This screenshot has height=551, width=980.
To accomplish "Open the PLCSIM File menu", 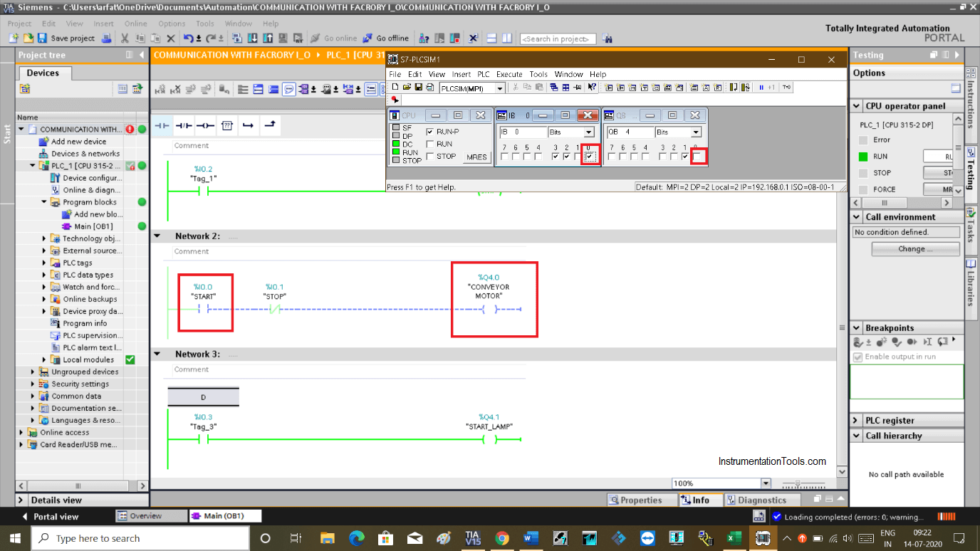I will point(395,74).
